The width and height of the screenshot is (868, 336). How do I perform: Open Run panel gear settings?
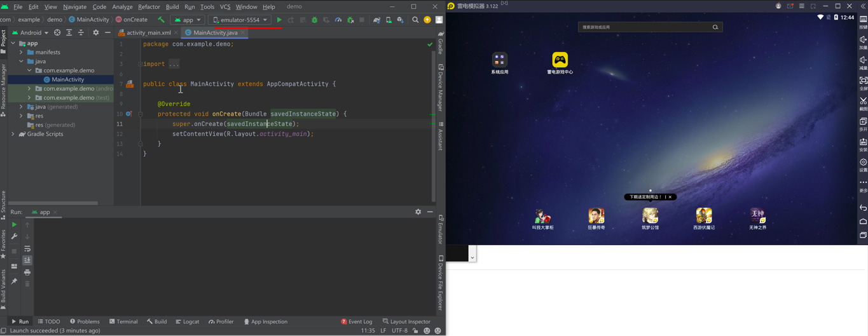(418, 212)
